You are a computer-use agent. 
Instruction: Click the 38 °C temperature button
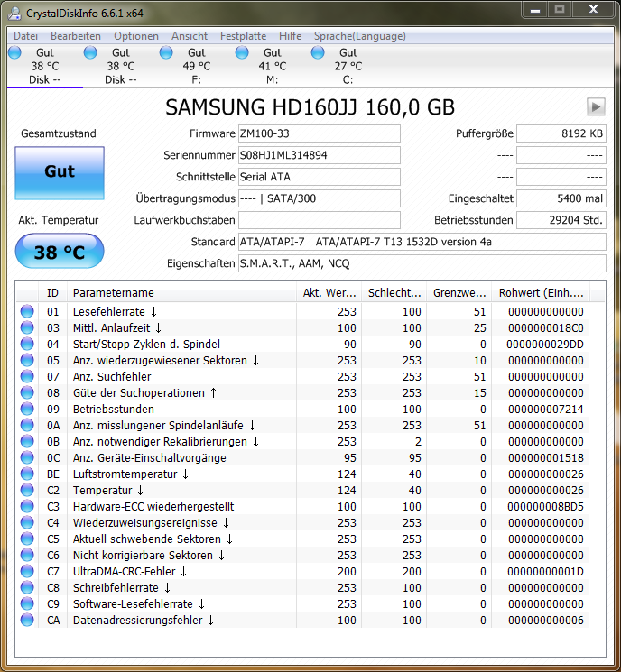pyautogui.click(x=60, y=252)
